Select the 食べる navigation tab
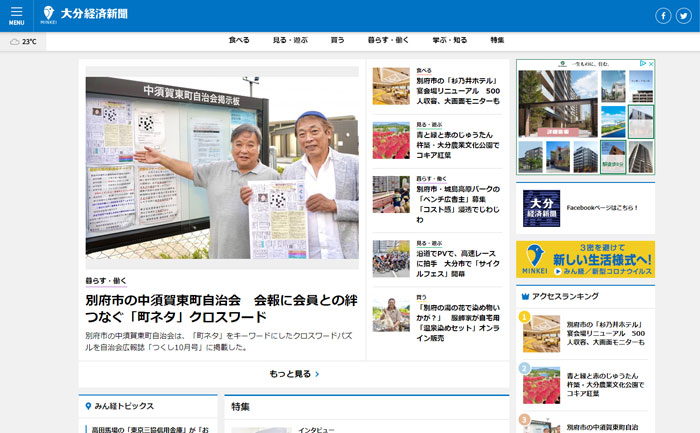The width and height of the screenshot is (700, 433). click(239, 40)
